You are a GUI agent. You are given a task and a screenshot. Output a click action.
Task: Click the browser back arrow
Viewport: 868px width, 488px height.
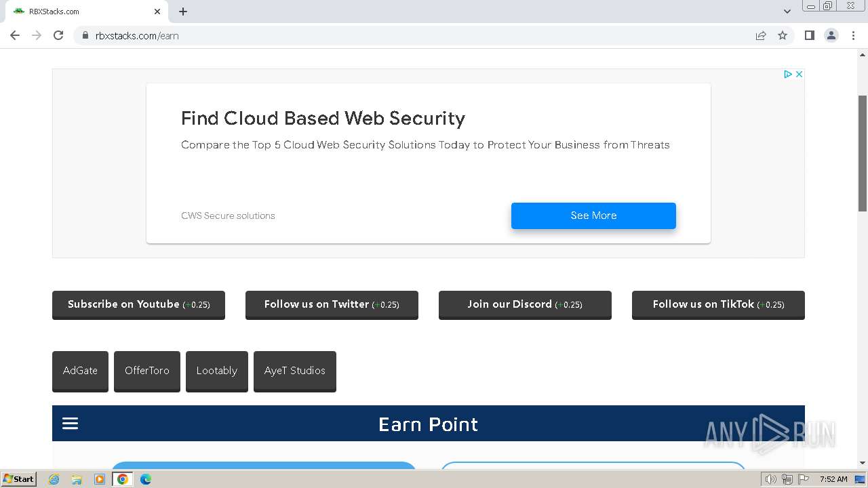15,35
